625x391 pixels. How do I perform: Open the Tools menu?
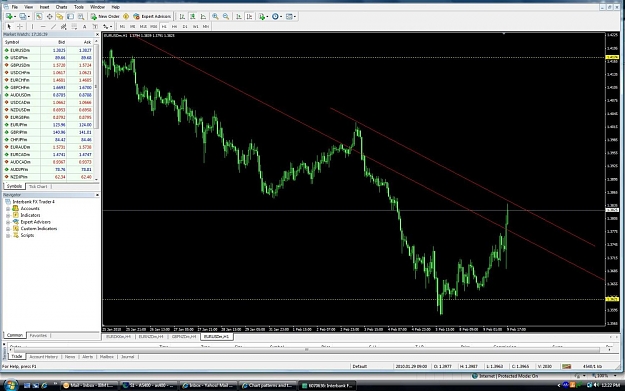79,7
